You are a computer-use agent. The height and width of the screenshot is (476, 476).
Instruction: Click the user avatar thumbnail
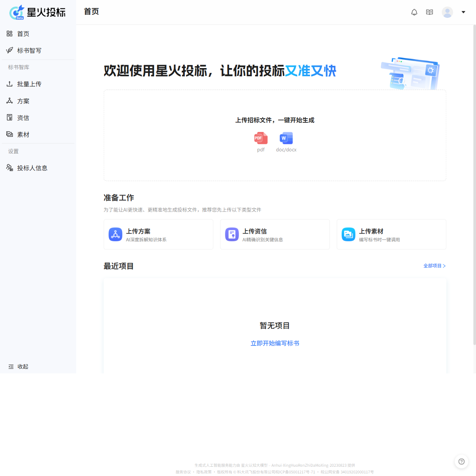[447, 12]
